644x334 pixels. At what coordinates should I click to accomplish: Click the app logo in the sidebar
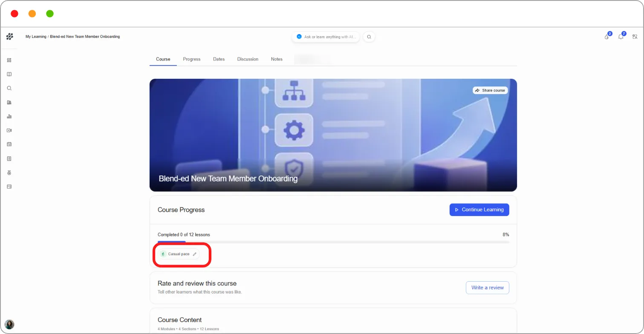pos(9,37)
